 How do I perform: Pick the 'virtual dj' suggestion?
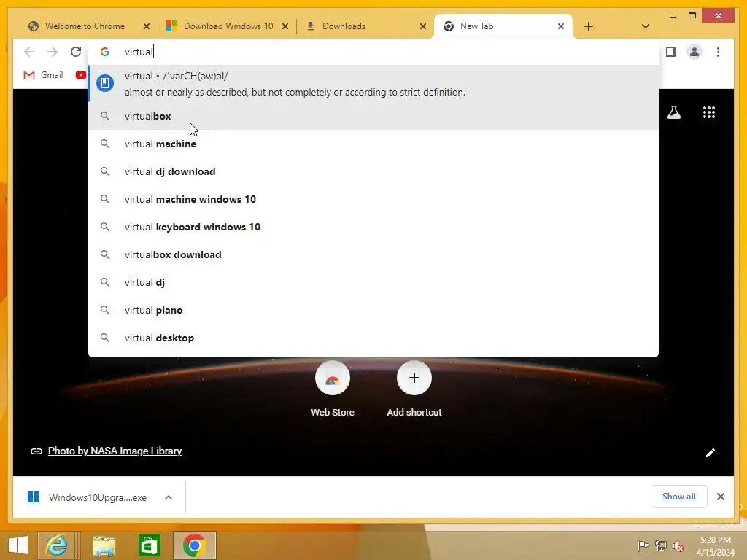tap(374, 282)
